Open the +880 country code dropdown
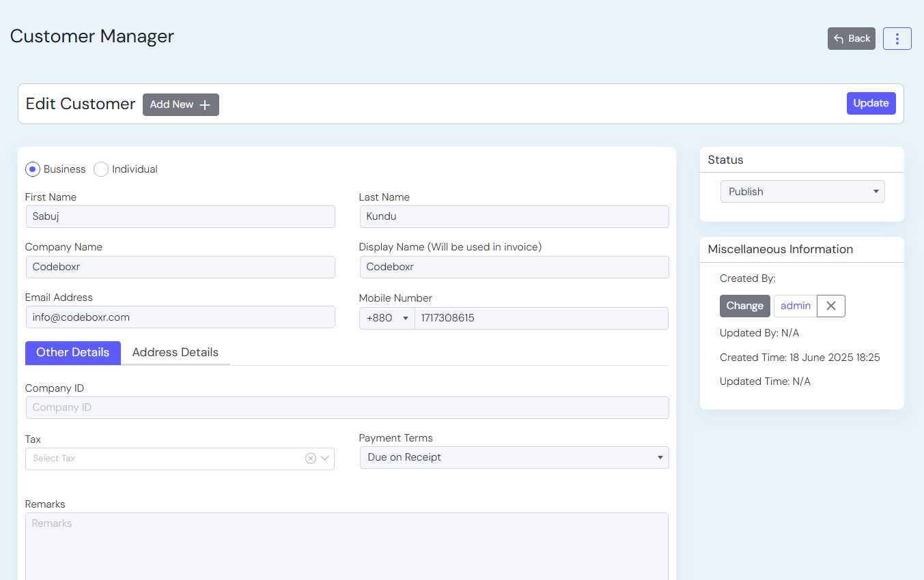 pyautogui.click(x=387, y=319)
